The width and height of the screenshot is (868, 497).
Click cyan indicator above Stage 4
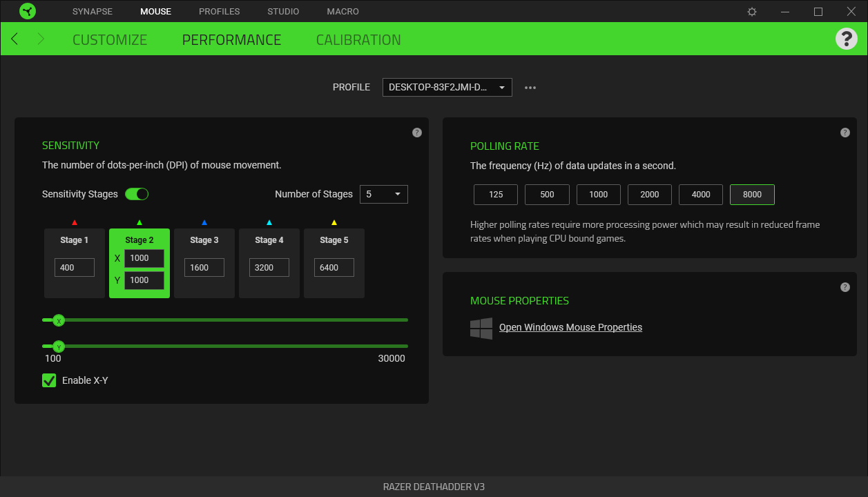(x=269, y=223)
